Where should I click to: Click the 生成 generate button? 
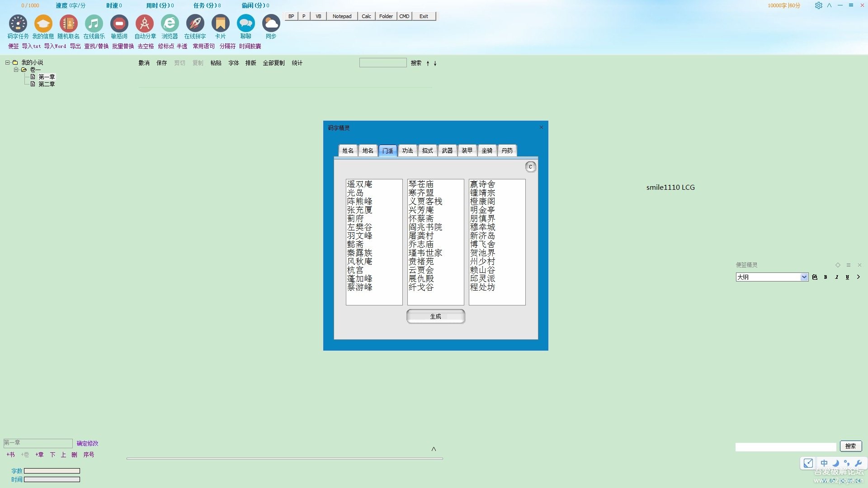coord(435,316)
